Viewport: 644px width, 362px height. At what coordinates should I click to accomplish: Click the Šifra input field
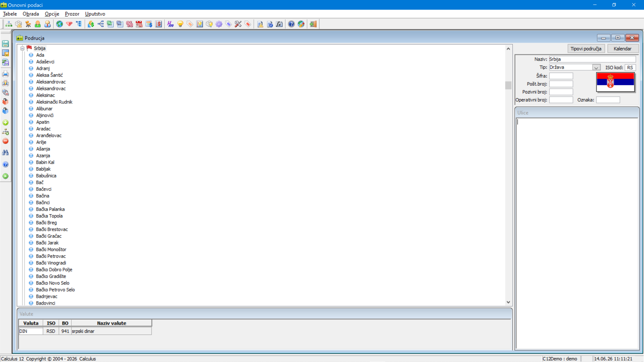click(x=561, y=76)
